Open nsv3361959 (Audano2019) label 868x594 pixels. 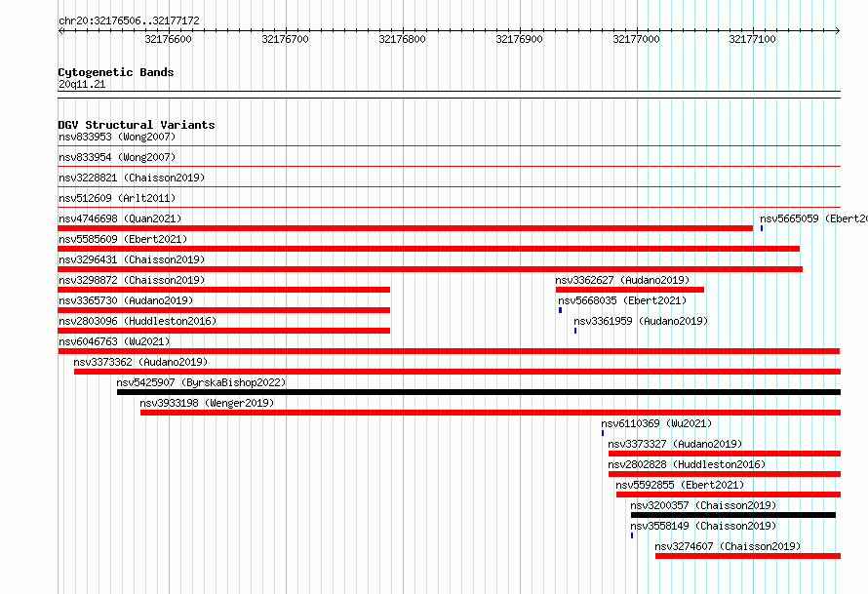click(641, 321)
